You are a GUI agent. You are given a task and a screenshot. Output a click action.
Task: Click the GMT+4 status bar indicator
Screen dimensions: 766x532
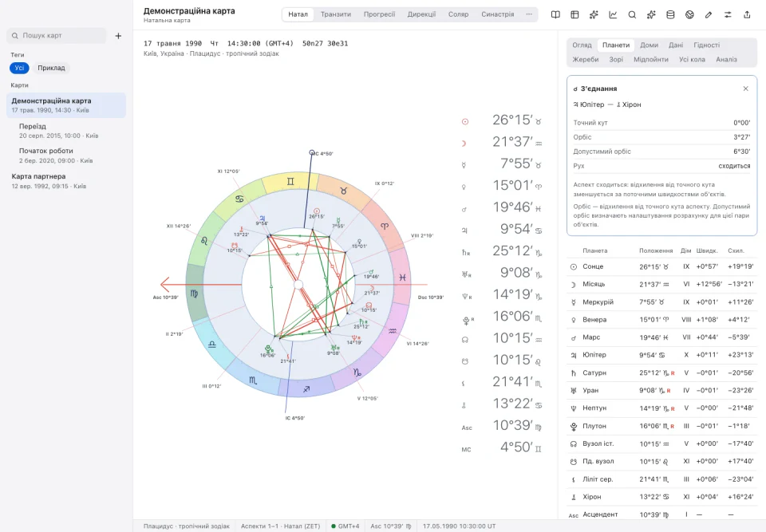pos(345,526)
